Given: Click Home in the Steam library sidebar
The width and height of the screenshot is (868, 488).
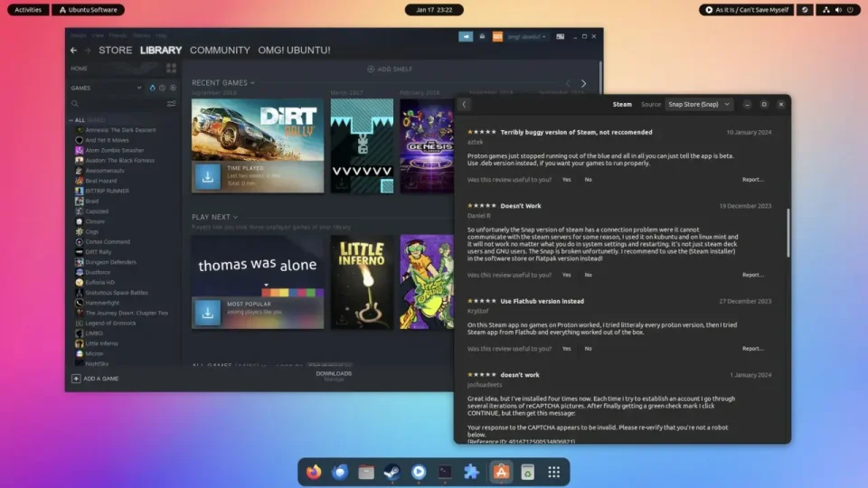Looking at the screenshot, I should pyautogui.click(x=79, y=69).
